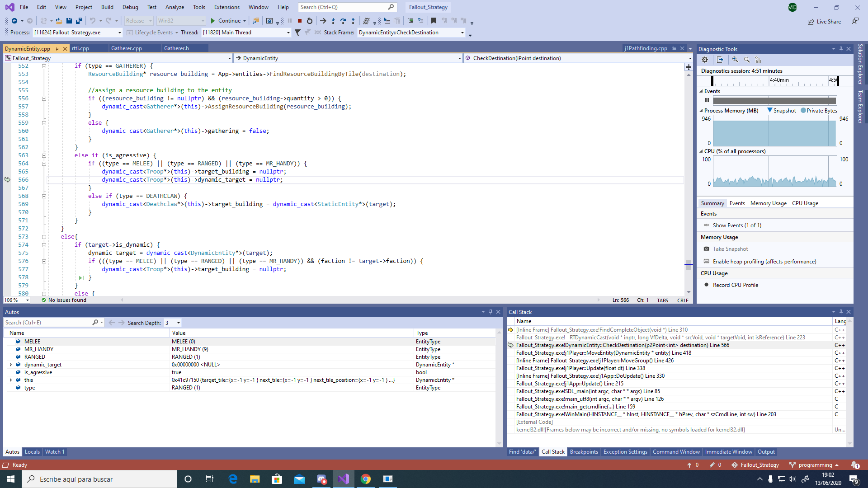
Task: Pause event collection in Diagnostic Tools
Action: [707, 100]
